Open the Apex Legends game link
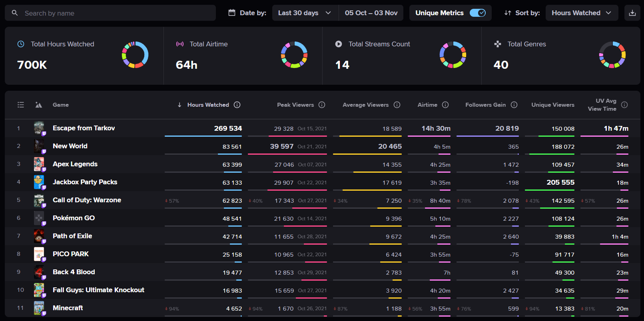Image resolution: width=644 pixels, height=321 pixels. click(x=75, y=164)
